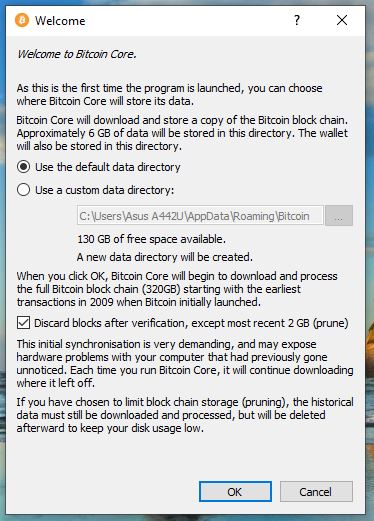Screen dimensions: 374x521
Task: Click "A new data directory will be created" text
Action: 165,257
